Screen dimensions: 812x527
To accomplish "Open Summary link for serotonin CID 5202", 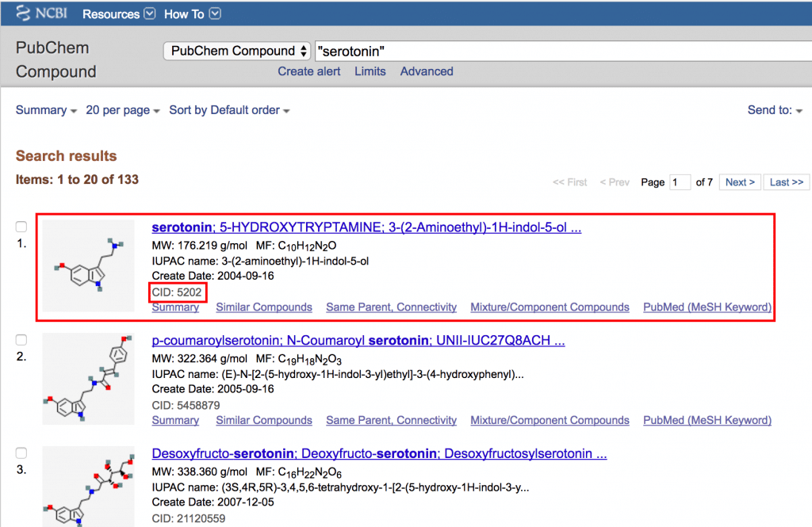I will point(175,307).
